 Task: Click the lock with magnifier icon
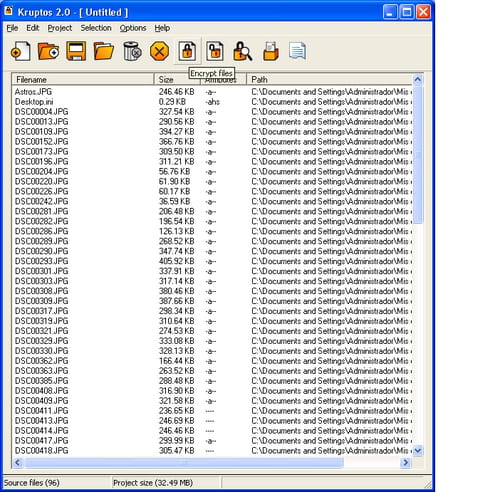coord(243,51)
